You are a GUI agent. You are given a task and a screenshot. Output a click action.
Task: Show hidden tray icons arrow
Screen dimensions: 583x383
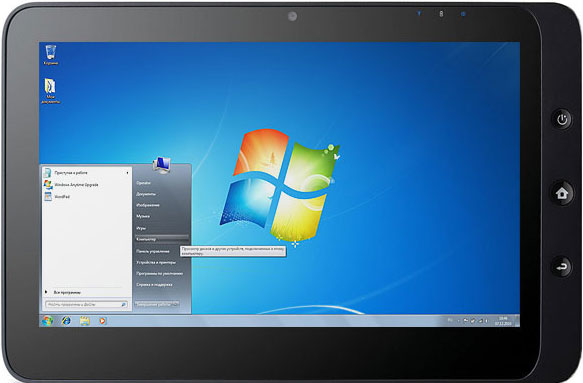tap(459, 321)
